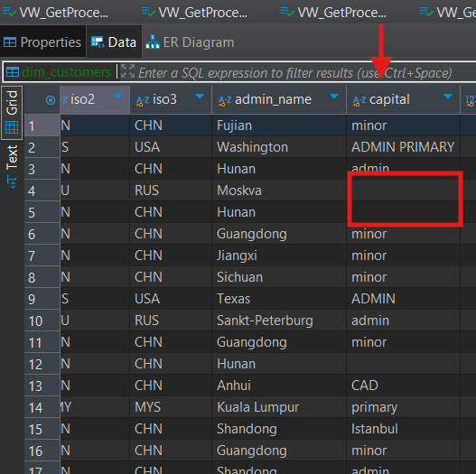Click the iso2 column header

95,99
